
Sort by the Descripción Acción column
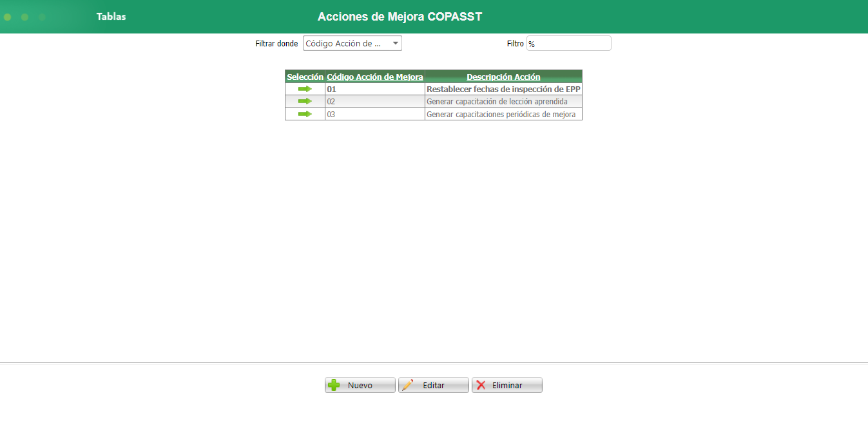(x=503, y=77)
